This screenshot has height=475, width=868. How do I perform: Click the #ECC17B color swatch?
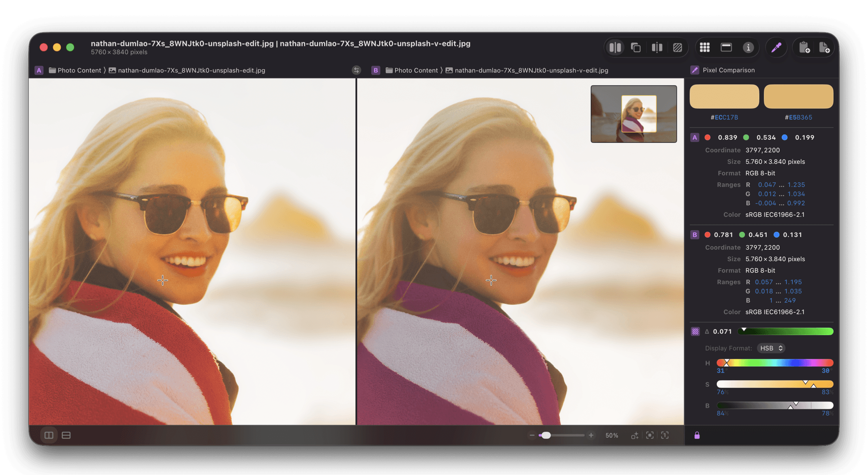(x=724, y=96)
